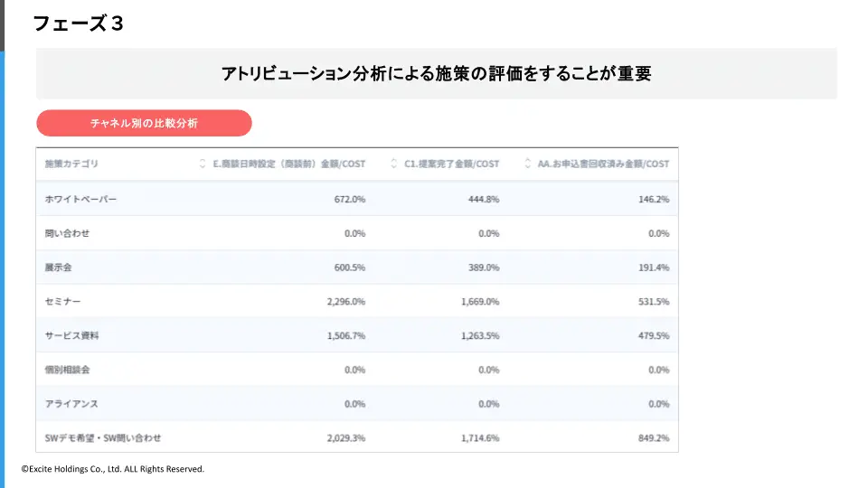Screen dimensions: 868x488
Task: Click the アトリビューション分析 headline banner
Action: click(436, 73)
